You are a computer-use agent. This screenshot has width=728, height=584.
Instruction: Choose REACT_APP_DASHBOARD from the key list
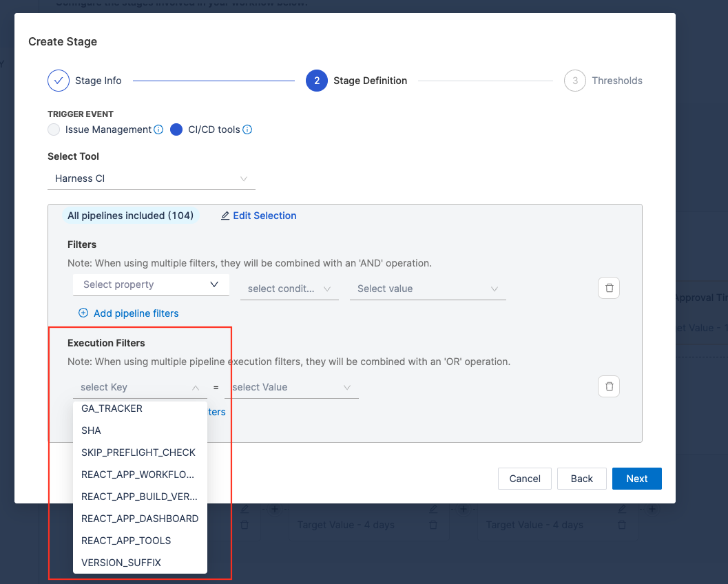pos(140,519)
